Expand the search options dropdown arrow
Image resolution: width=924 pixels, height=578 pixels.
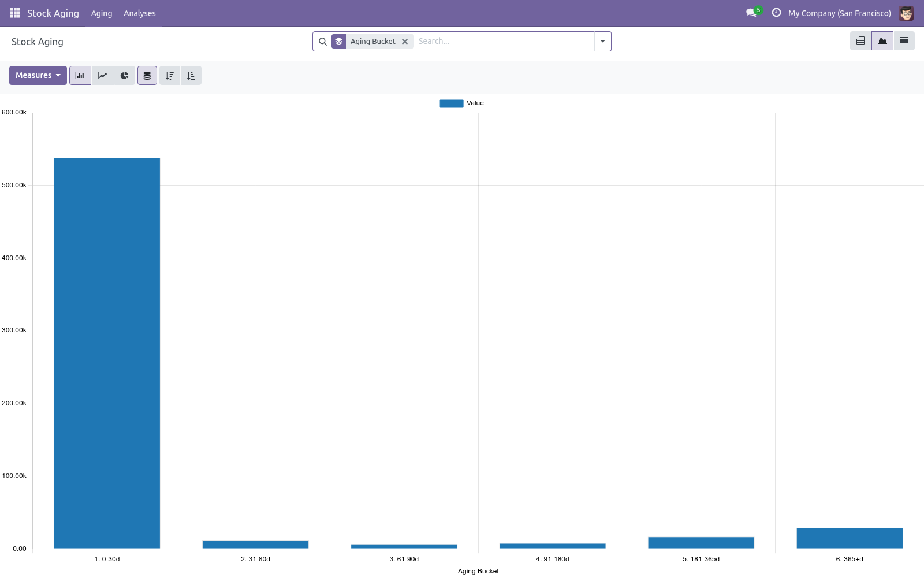click(602, 42)
